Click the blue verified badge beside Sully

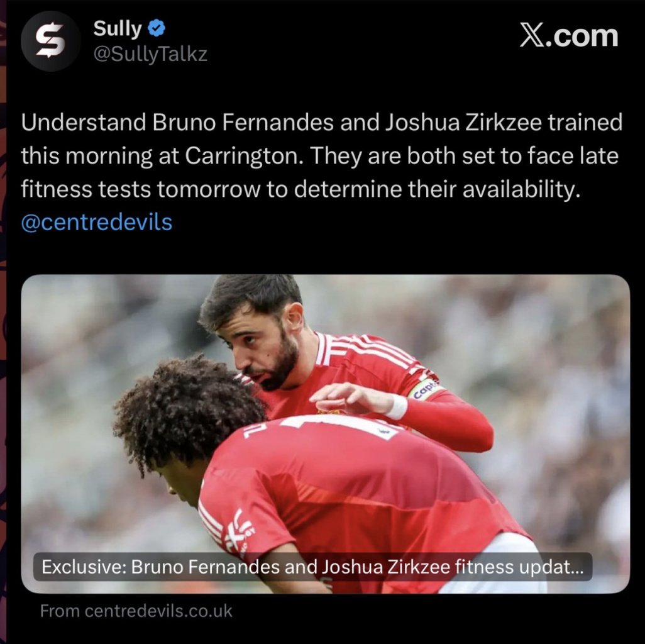pyautogui.click(x=157, y=28)
